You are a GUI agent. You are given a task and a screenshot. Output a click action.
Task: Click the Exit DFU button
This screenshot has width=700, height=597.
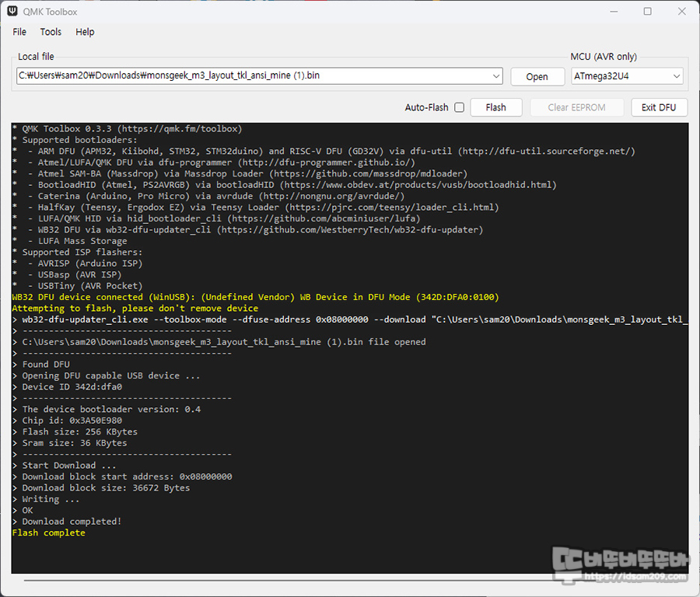pyautogui.click(x=659, y=107)
